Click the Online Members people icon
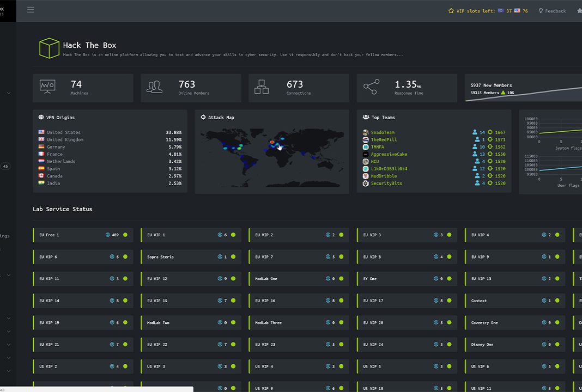This screenshot has width=582, height=392. pos(154,87)
